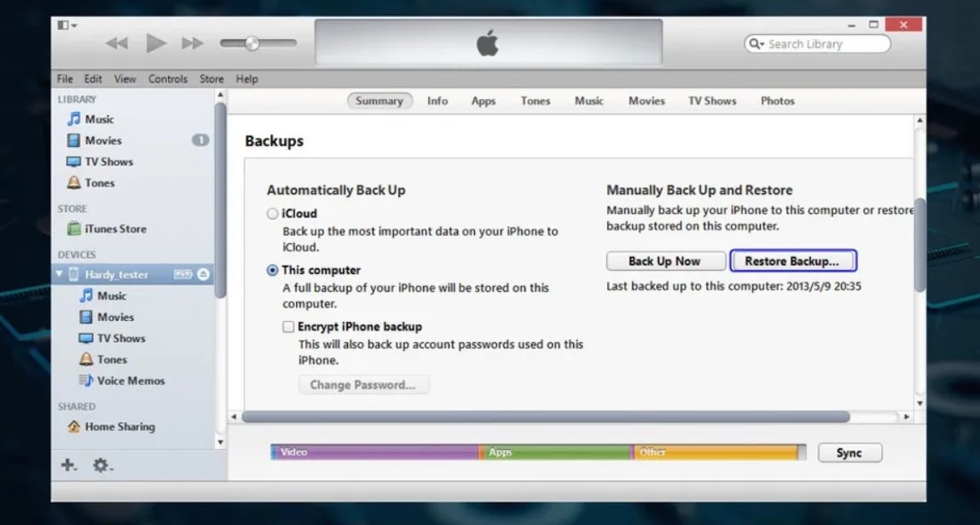Viewport: 980px width, 525px height.
Task: Click the sidebar scroll down arrow
Action: pyautogui.click(x=220, y=443)
